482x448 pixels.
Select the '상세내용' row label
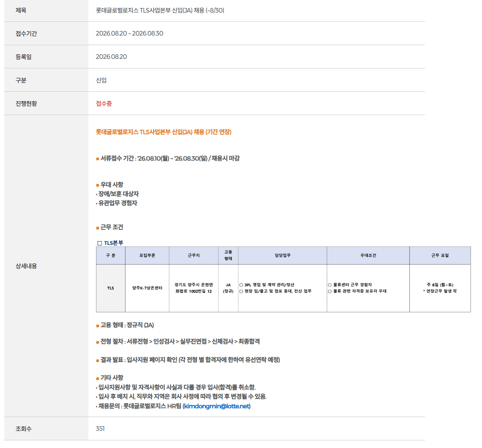click(x=26, y=266)
